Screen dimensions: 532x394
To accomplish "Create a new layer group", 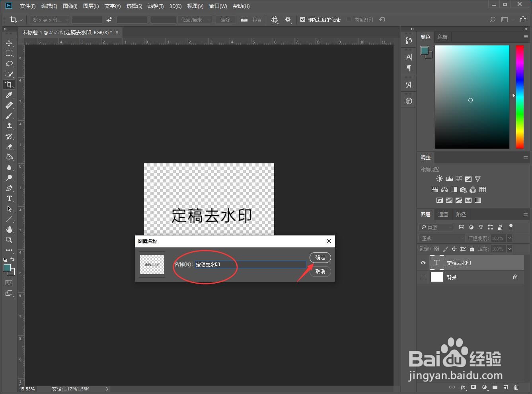I will coord(495,387).
